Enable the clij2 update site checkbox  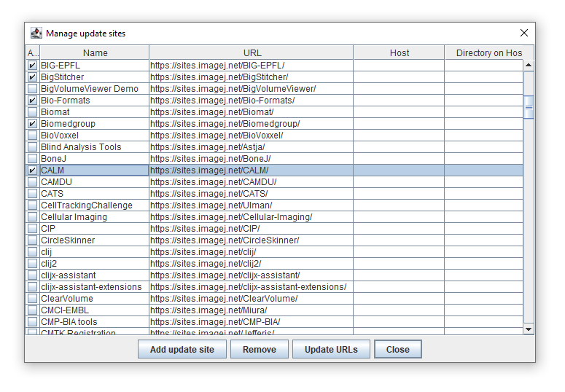[32, 263]
